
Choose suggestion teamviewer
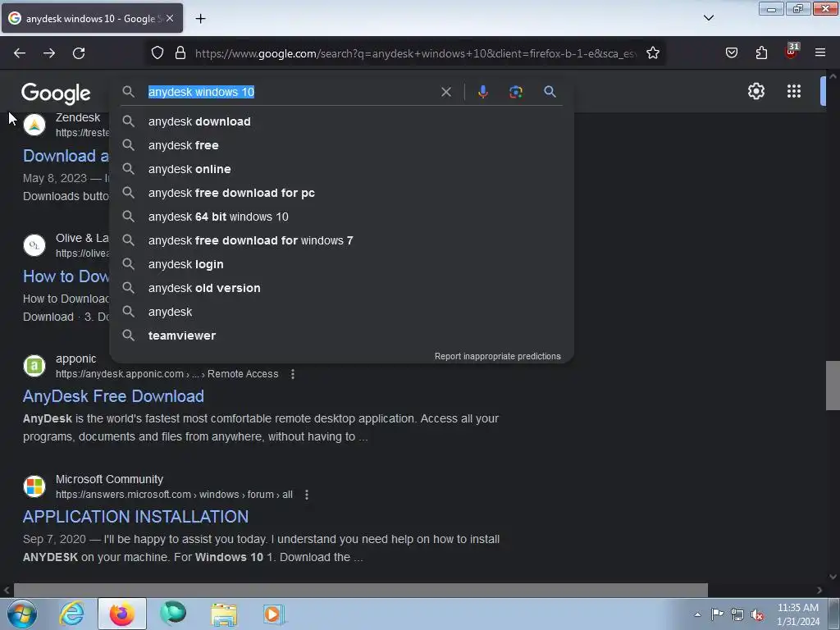pyautogui.click(x=341, y=336)
